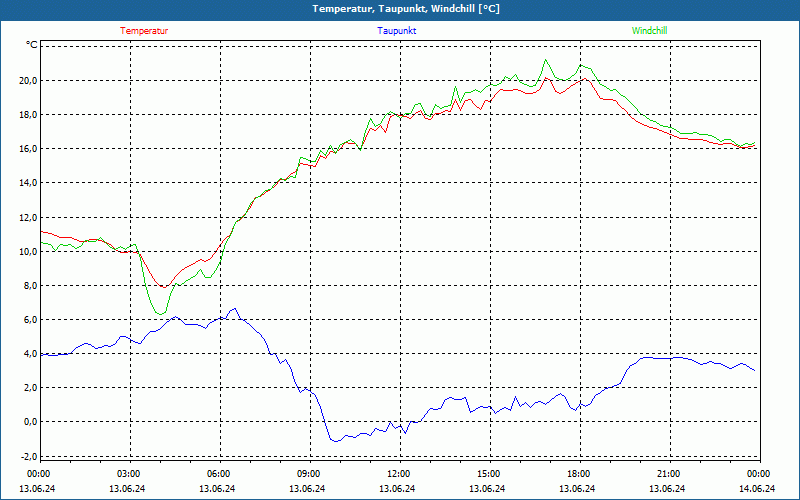800x500 pixels.
Task: Click the '°C' unit label on the y-axis
Action: click(32, 45)
